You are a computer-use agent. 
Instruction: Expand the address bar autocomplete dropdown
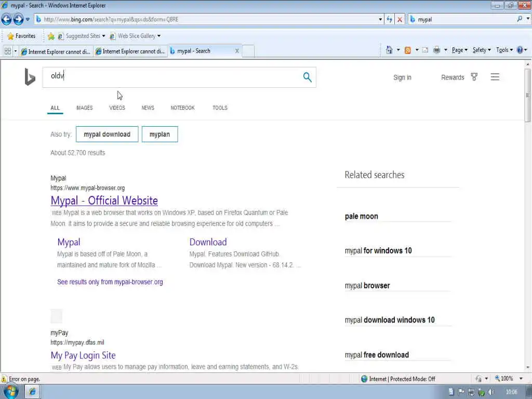coord(380,19)
